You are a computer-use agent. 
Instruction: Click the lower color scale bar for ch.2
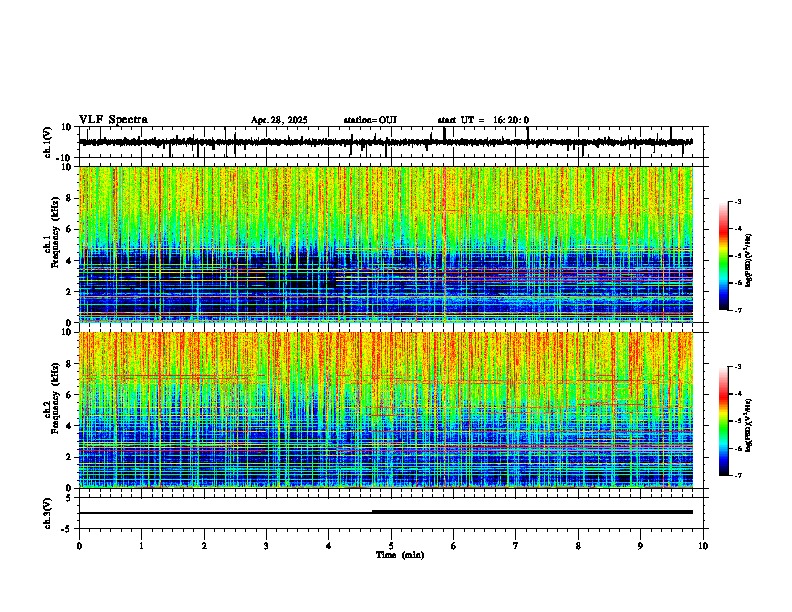[x=723, y=421]
